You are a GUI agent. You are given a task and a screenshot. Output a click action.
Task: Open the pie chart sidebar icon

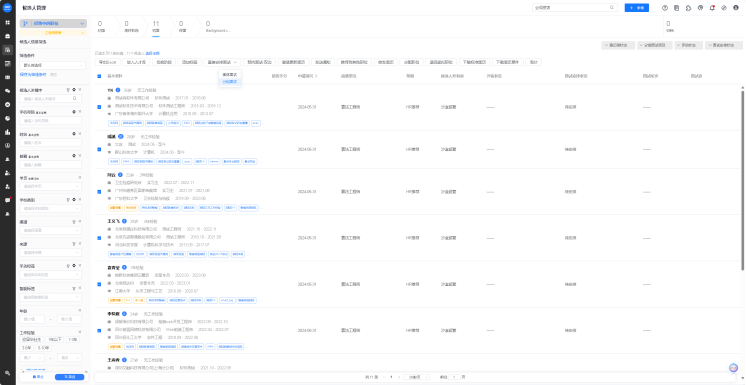click(x=8, y=118)
